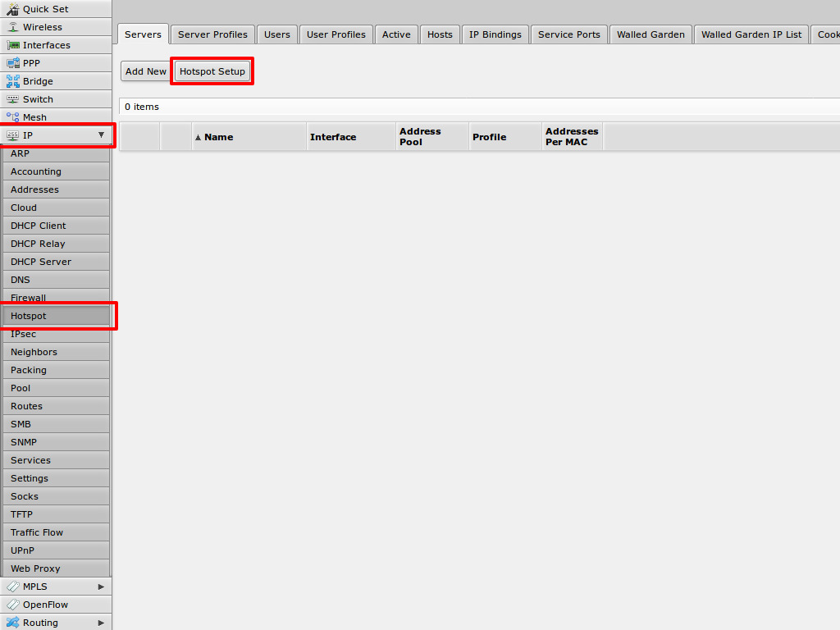Click the Add New button
Viewport: 840px width, 630px height.
point(145,71)
